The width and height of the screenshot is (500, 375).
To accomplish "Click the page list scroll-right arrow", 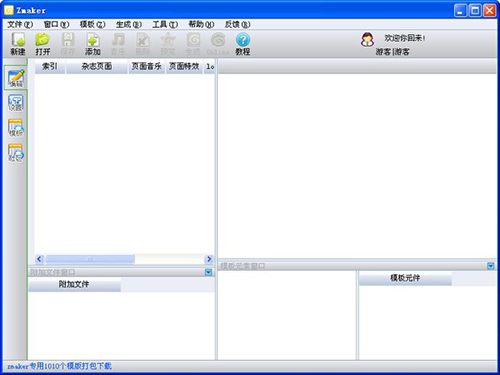I will click(x=209, y=259).
